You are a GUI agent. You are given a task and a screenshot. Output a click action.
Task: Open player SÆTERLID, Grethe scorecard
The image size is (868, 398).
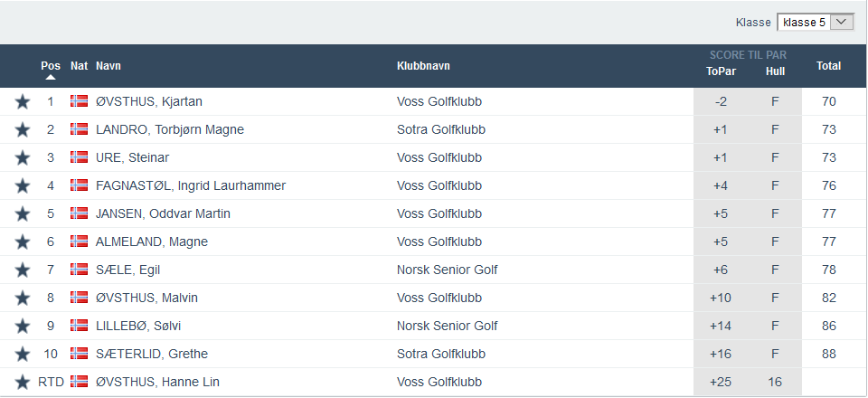point(152,354)
